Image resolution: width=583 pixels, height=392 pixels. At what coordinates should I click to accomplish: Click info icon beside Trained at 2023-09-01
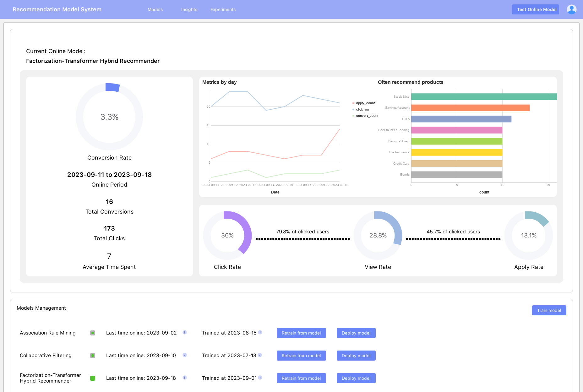[260, 378]
